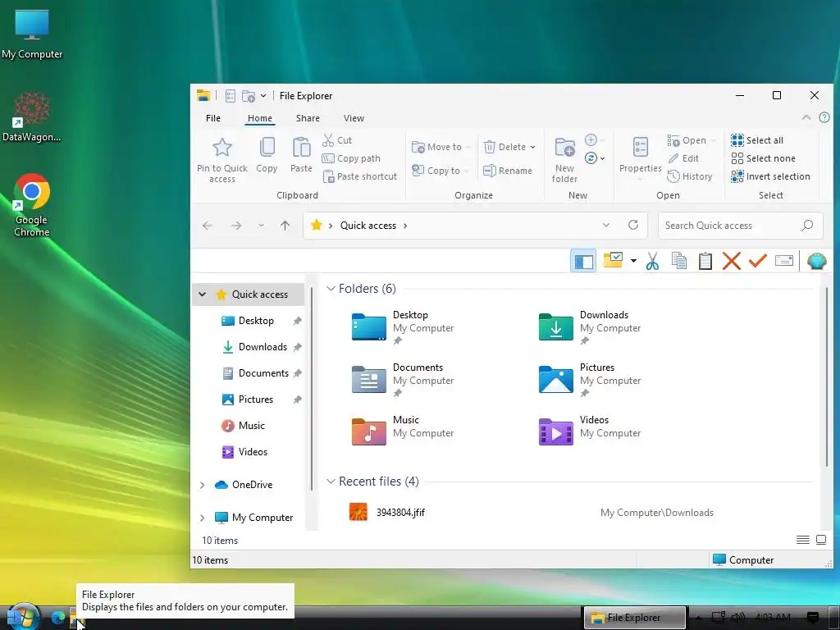Open the Easy access dropdown icon
The height and width of the screenshot is (630, 840).
[x=594, y=158]
